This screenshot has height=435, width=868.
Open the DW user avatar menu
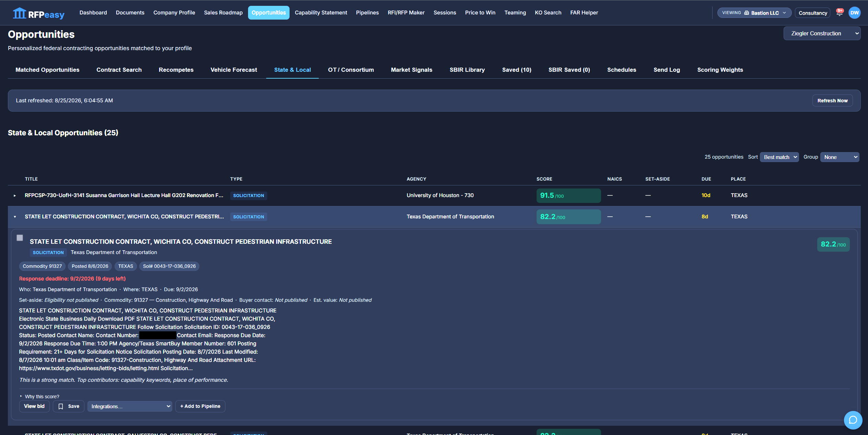854,13
